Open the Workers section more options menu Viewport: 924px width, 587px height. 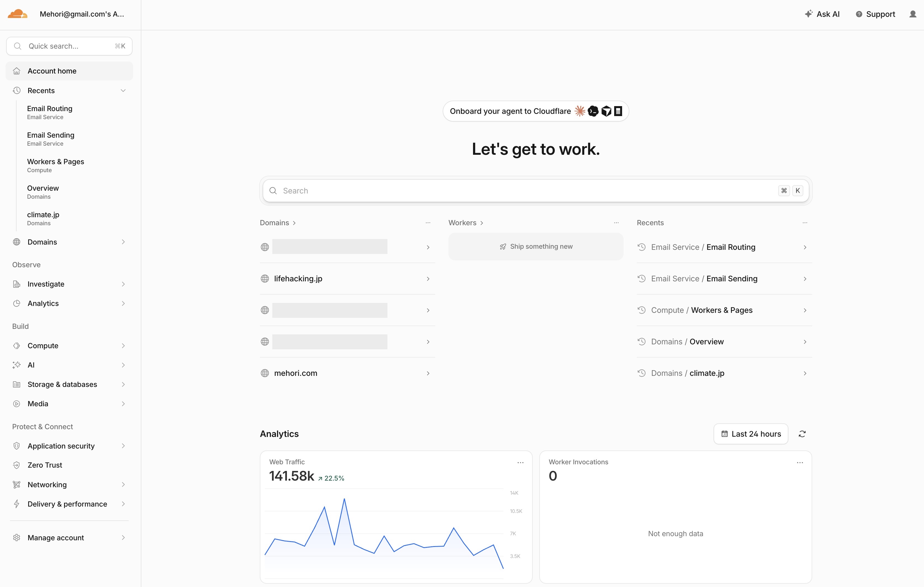pos(616,223)
